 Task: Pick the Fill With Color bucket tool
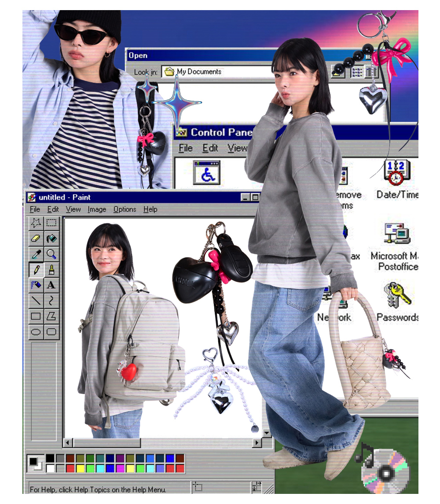51,238
